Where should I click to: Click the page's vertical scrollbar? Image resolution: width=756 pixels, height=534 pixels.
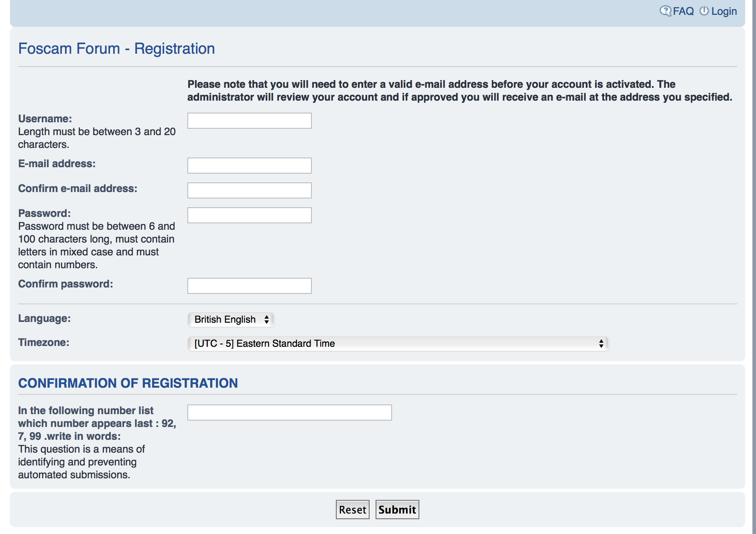[x=754, y=267]
